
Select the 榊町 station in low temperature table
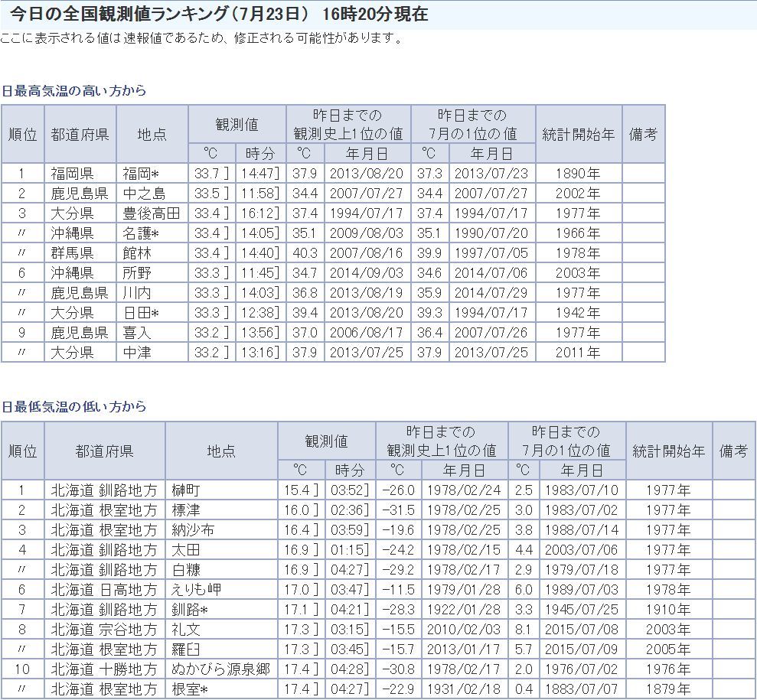click(x=186, y=490)
